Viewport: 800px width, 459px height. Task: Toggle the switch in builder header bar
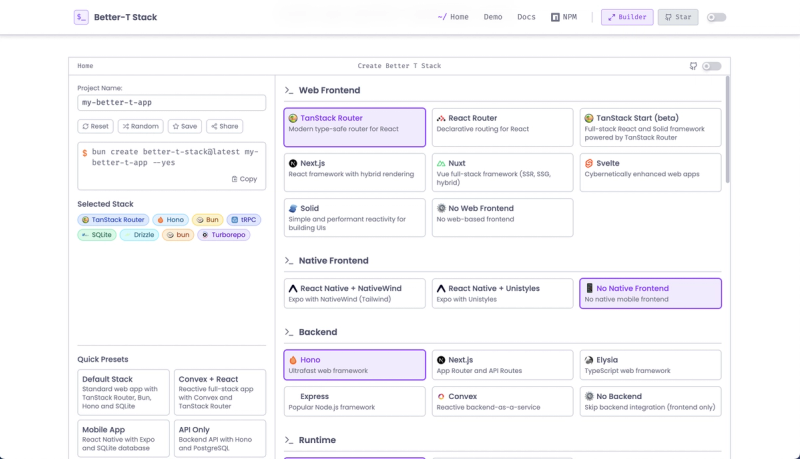[x=712, y=66]
